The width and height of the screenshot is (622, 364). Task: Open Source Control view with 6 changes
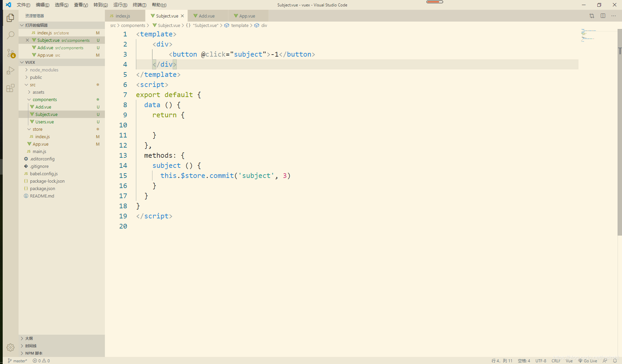coord(10,53)
